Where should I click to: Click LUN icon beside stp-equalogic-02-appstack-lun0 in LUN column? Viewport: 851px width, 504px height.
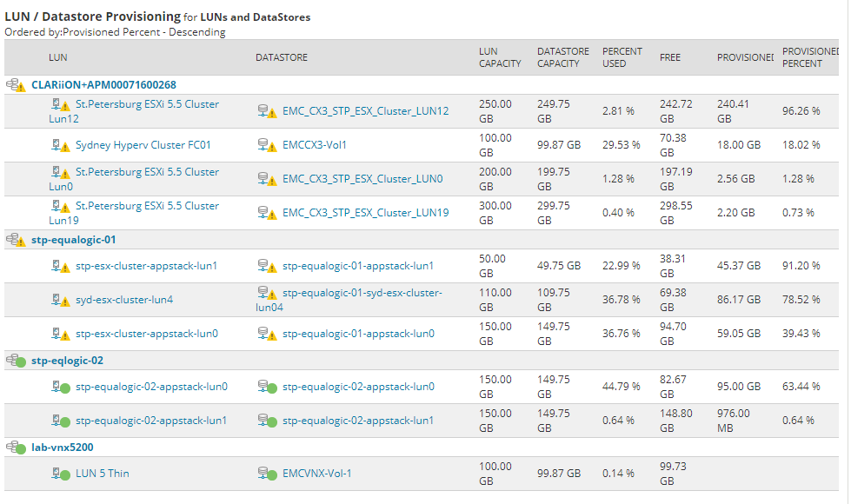61,388
